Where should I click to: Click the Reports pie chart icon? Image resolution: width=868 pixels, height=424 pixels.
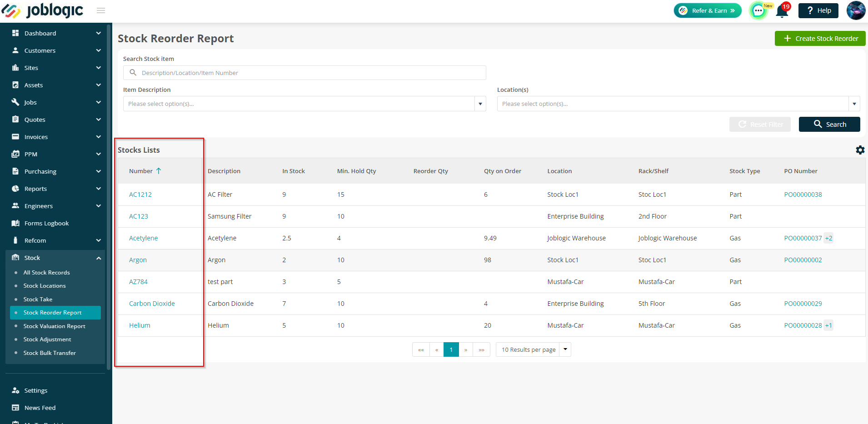15,189
